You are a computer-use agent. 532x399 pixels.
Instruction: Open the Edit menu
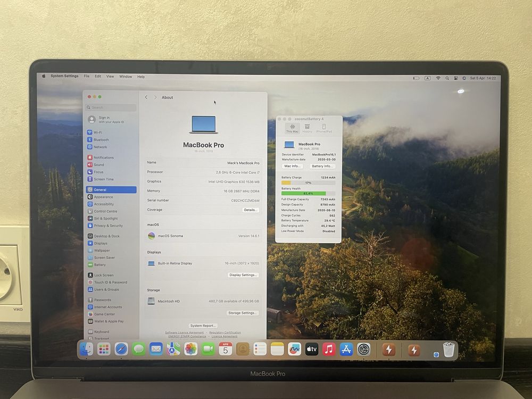tap(98, 76)
